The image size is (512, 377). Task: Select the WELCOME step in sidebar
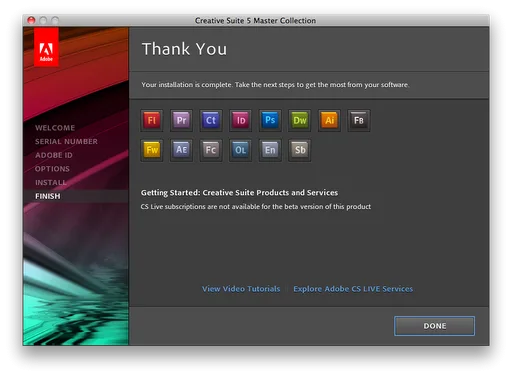(x=55, y=128)
